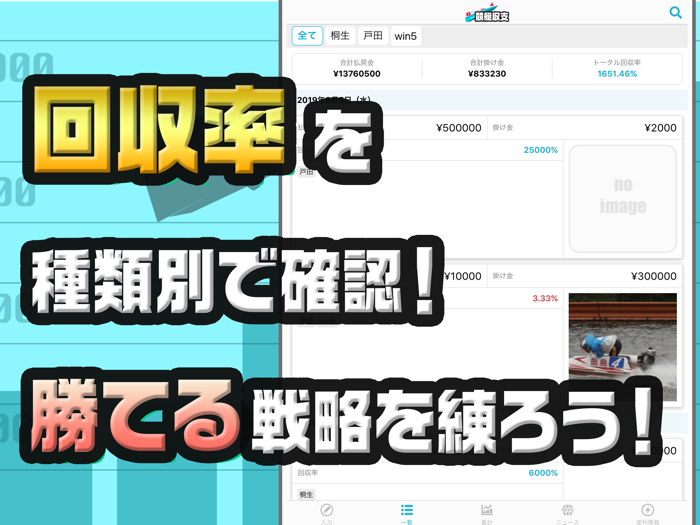Open the no image thumbnail placeholder
700x525 pixels.
click(623, 199)
